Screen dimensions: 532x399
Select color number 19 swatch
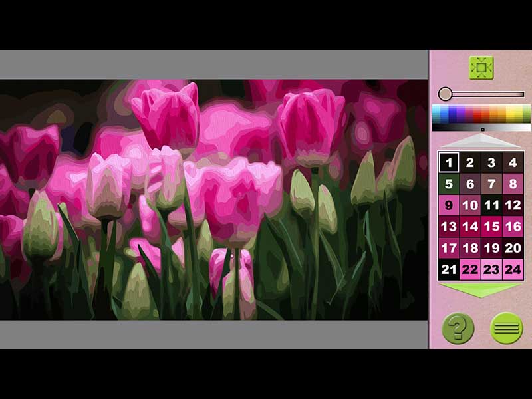point(491,247)
